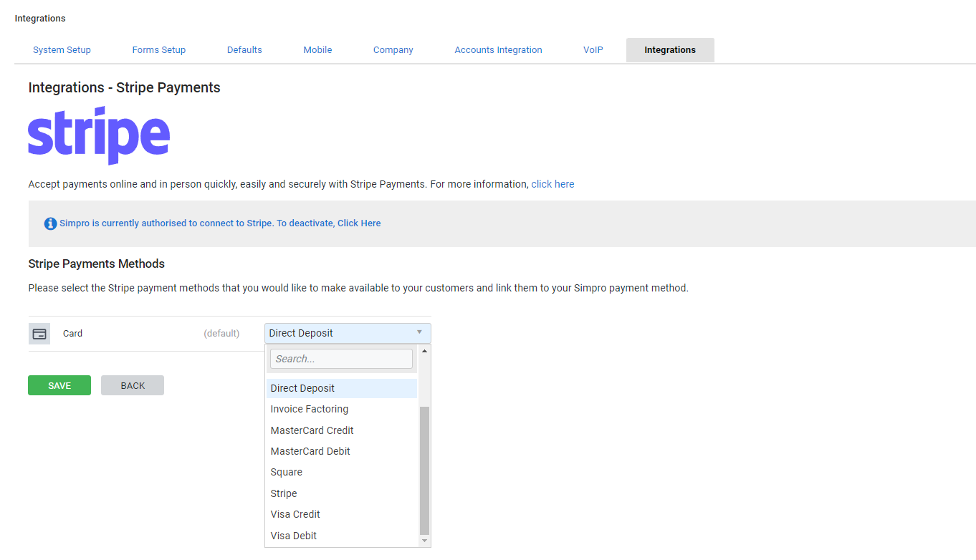This screenshot has width=976, height=560.
Task: Click the 'Card' payment method label
Action: click(x=72, y=334)
